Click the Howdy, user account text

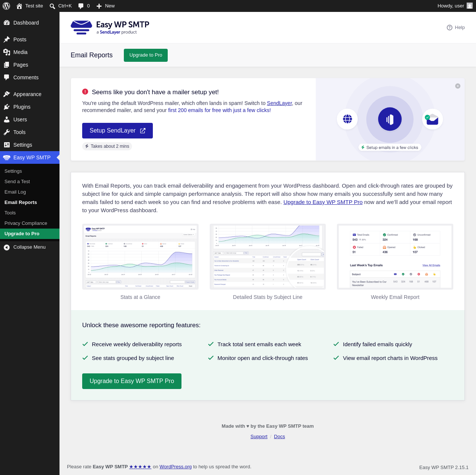[451, 6]
